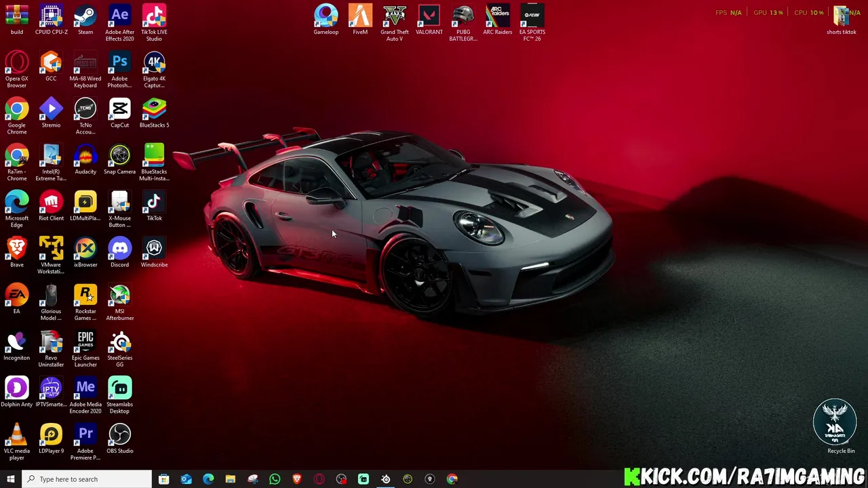The height and width of the screenshot is (488, 868).
Task: Launch EA SPORTS FC 26 icon
Action: [532, 22]
